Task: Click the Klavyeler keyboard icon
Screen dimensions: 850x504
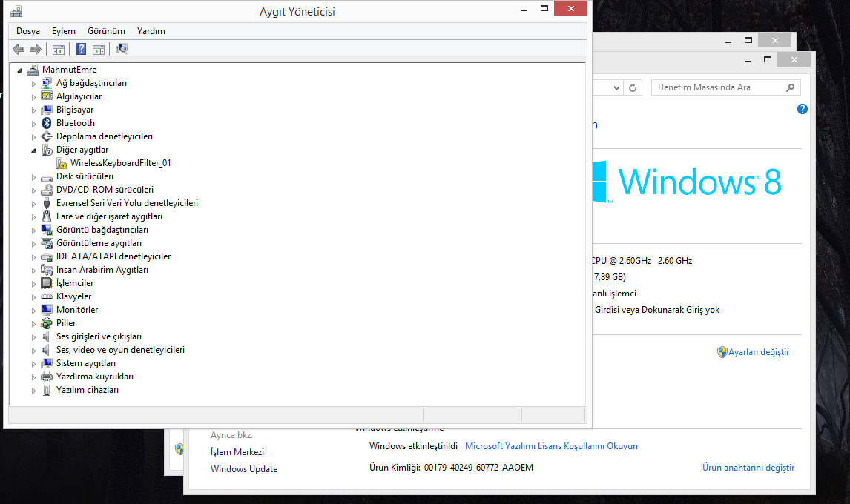Action: (x=47, y=296)
